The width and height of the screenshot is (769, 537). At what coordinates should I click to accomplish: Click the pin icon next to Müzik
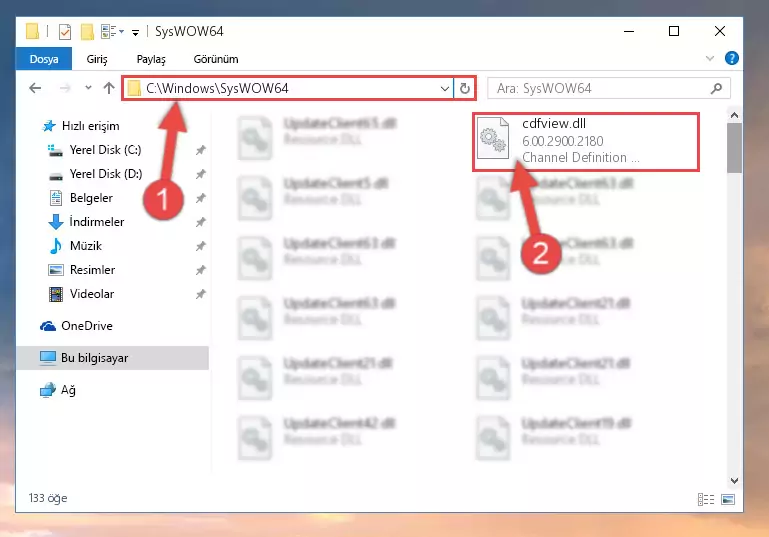pyautogui.click(x=201, y=246)
